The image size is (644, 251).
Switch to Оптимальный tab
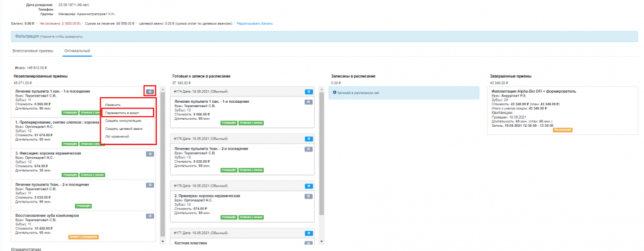77,51
